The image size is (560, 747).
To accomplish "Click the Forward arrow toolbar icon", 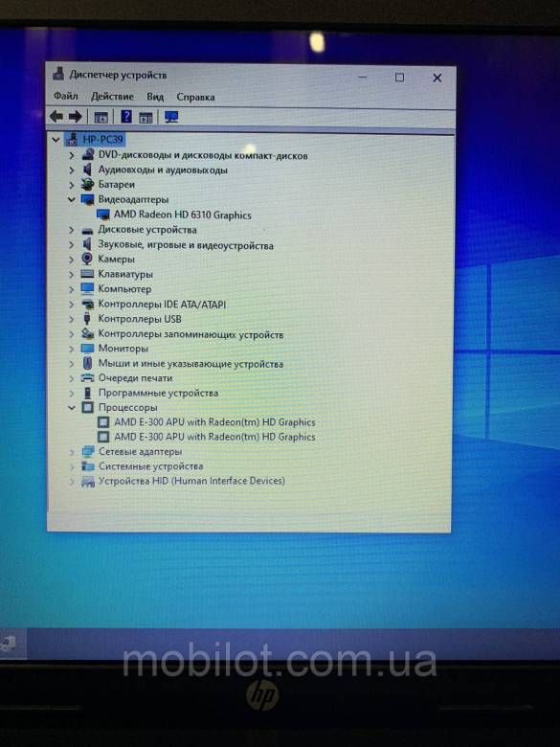I will click(76, 116).
